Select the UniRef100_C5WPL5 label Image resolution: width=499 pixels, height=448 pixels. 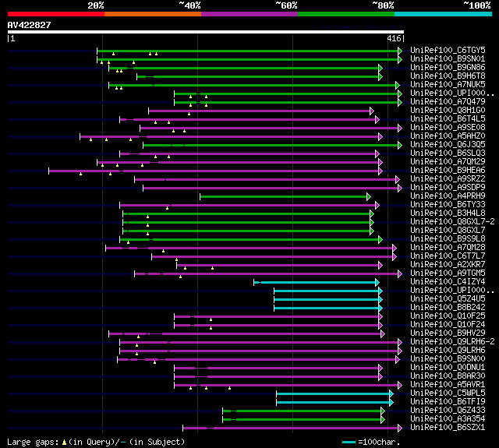pyautogui.click(x=448, y=393)
